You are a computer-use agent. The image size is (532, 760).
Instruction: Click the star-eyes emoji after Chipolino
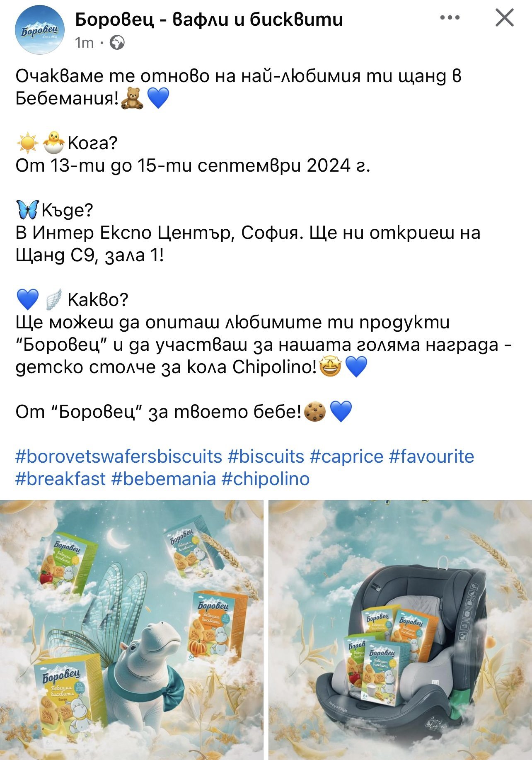click(330, 367)
